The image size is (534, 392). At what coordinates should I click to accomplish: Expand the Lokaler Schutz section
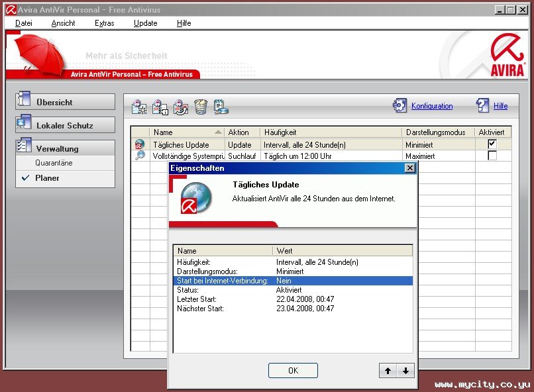point(65,125)
